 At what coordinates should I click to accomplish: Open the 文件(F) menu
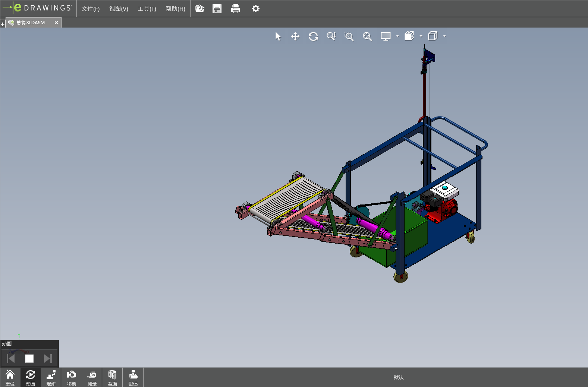pyautogui.click(x=90, y=9)
